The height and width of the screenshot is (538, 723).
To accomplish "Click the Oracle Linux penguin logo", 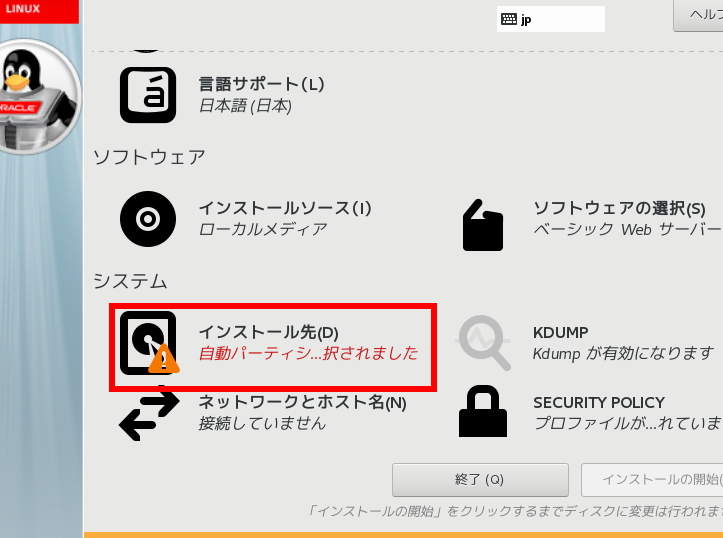I will (x=39, y=97).
